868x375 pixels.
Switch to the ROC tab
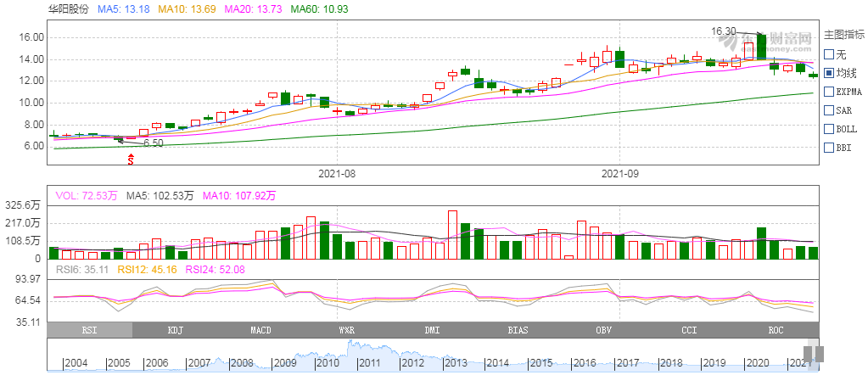[776, 330]
